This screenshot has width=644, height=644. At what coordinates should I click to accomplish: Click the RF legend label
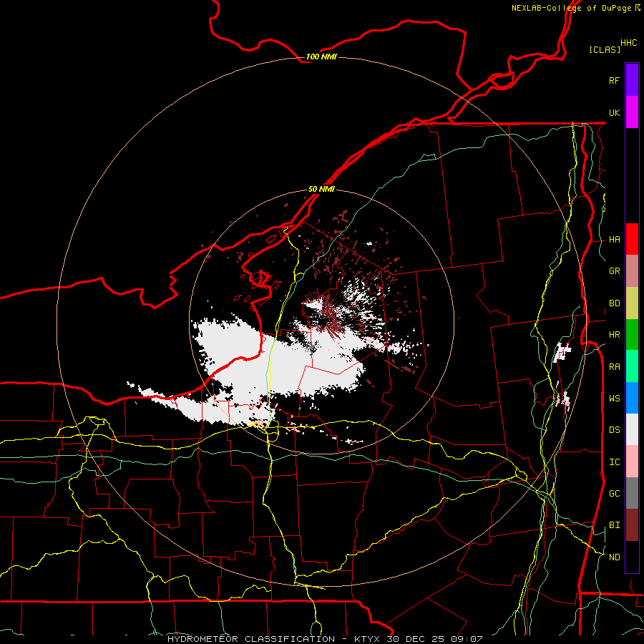614,80
